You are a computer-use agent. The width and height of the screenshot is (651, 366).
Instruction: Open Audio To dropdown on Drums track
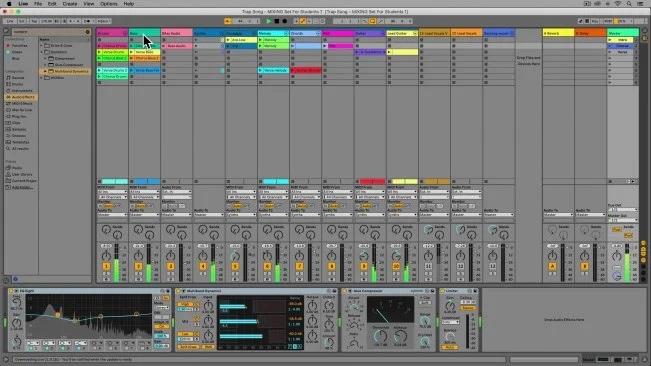click(x=112, y=215)
